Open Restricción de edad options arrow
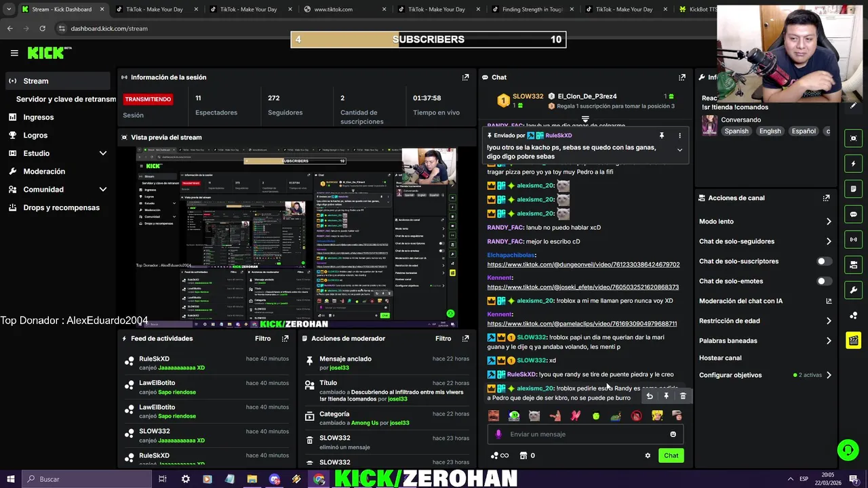The height and width of the screenshot is (488, 868). pyautogui.click(x=828, y=321)
